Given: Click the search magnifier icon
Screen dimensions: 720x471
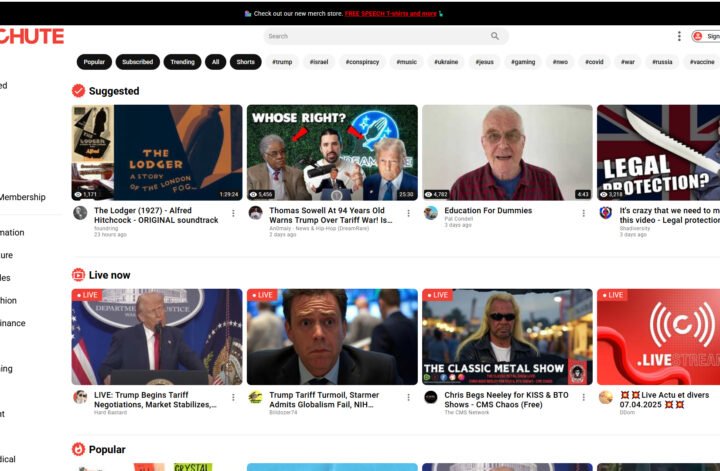Looking at the screenshot, I should pyautogui.click(x=495, y=36).
